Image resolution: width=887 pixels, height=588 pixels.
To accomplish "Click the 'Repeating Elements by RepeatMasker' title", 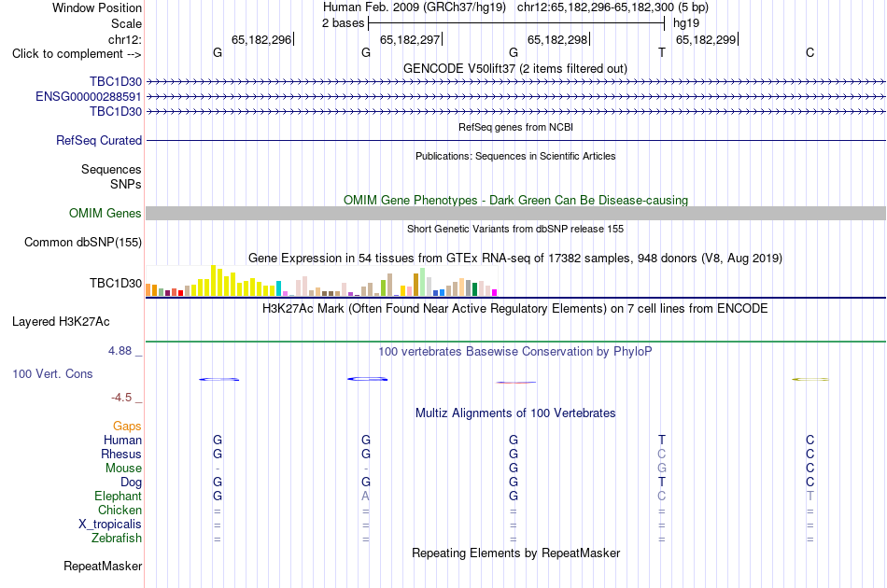I will coord(516,553).
